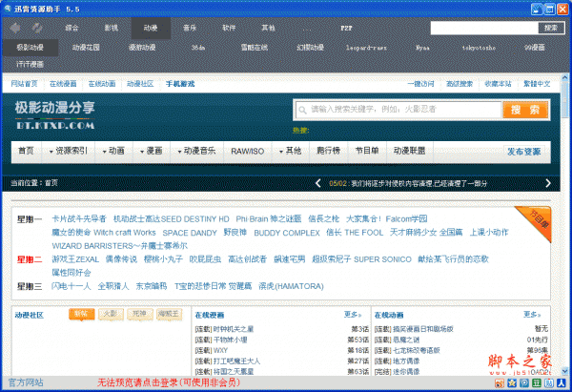This screenshot has width=572, height=392.
Task: Open the 极影动漫 source tab
Action: (x=30, y=48)
